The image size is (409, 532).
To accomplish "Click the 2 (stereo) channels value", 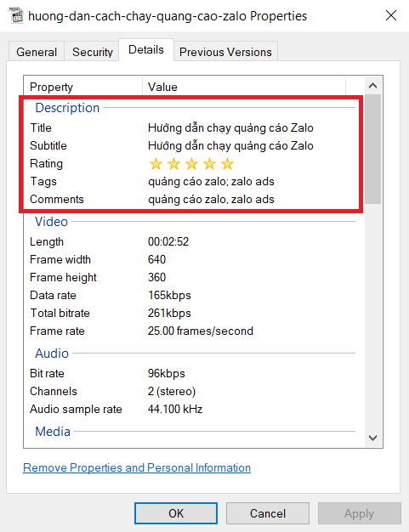I will (172, 392).
